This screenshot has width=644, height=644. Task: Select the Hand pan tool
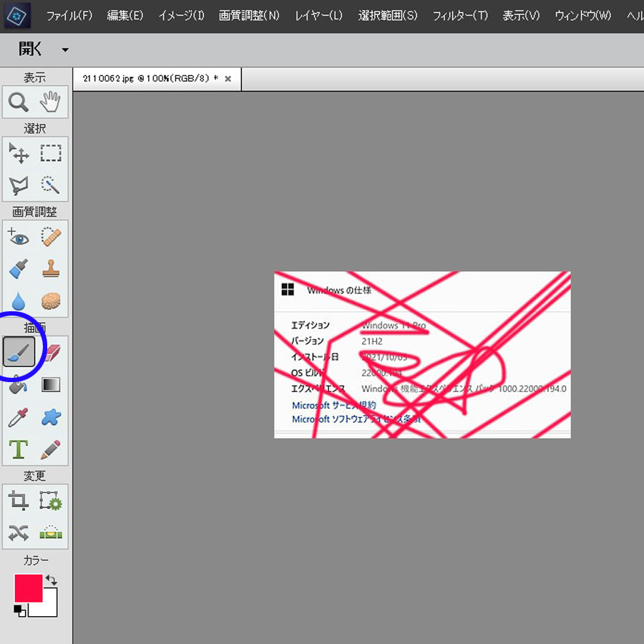pos(51,102)
